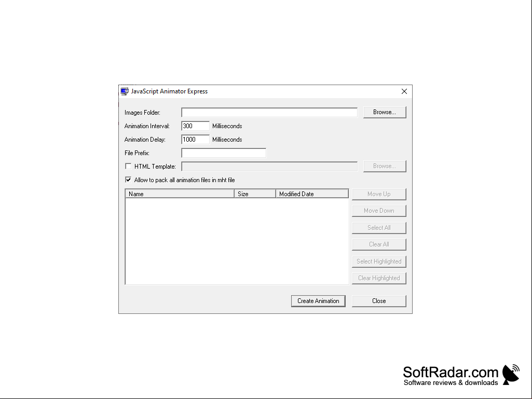Edit the Animation Delay value 1000
Viewport: 532px width, 399px height.
[x=196, y=140]
